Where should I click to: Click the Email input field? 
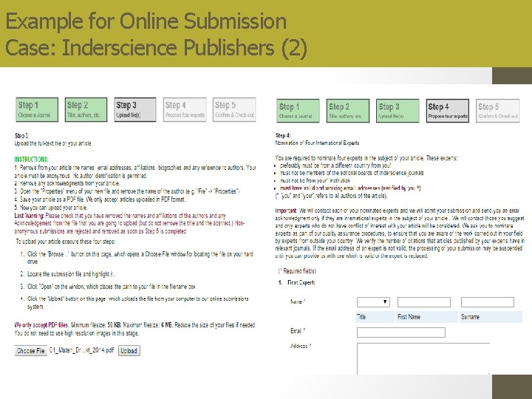401,332
